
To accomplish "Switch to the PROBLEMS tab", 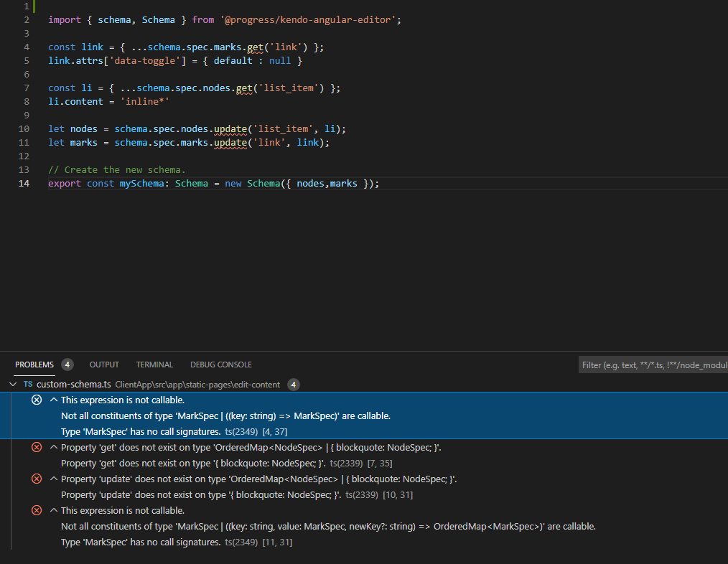I will 34,365.
